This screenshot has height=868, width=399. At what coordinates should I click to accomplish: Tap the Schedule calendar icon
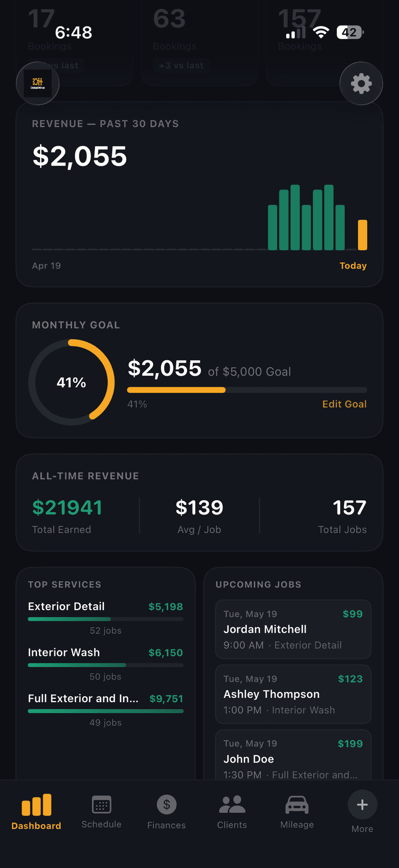[101, 804]
